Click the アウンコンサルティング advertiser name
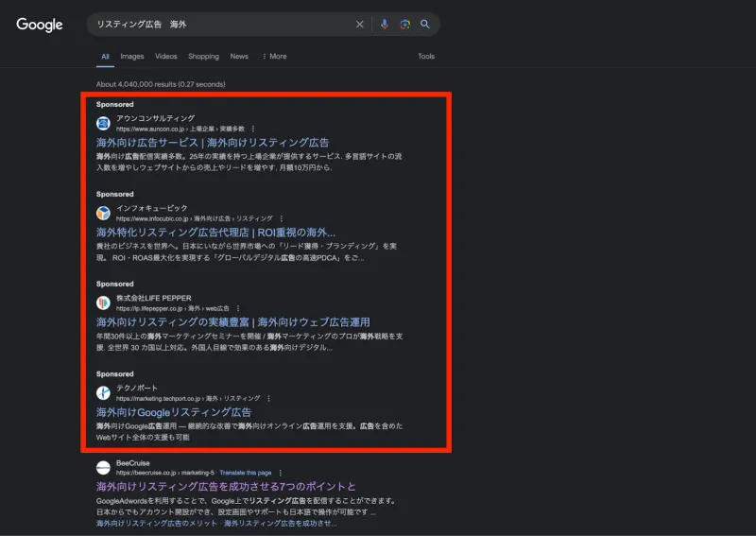 coord(155,118)
